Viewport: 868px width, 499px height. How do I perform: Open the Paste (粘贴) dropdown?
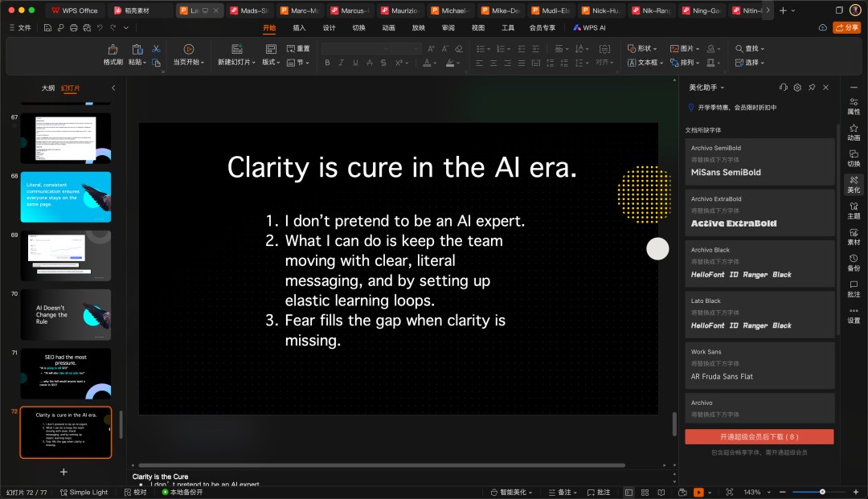pos(137,63)
